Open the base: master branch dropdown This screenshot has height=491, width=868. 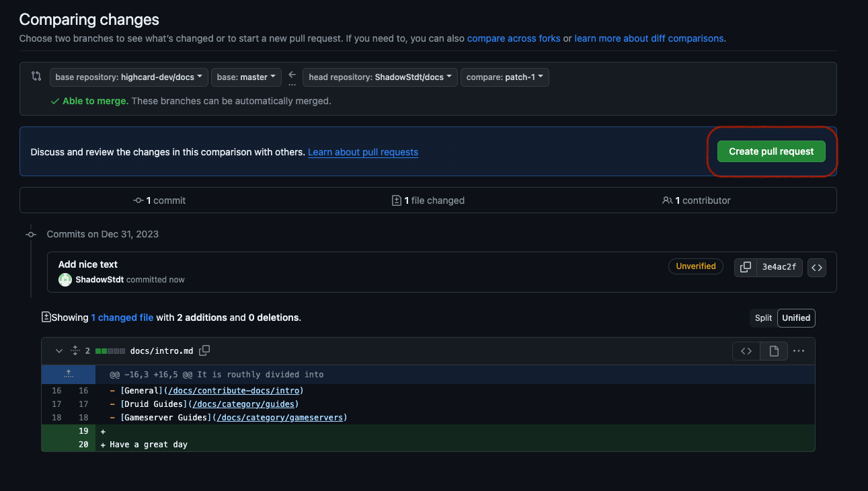pos(246,77)
